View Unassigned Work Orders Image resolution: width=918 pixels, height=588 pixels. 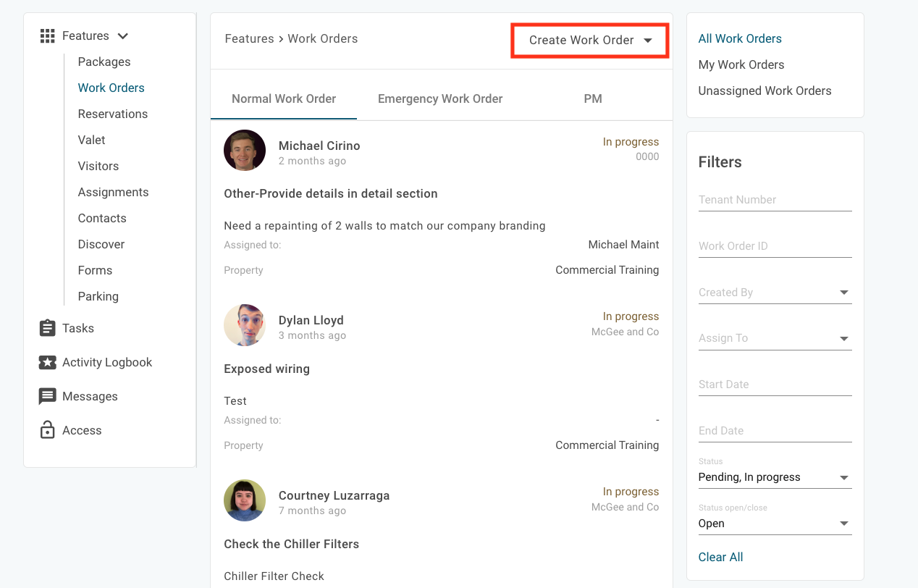tap(765, 91)
